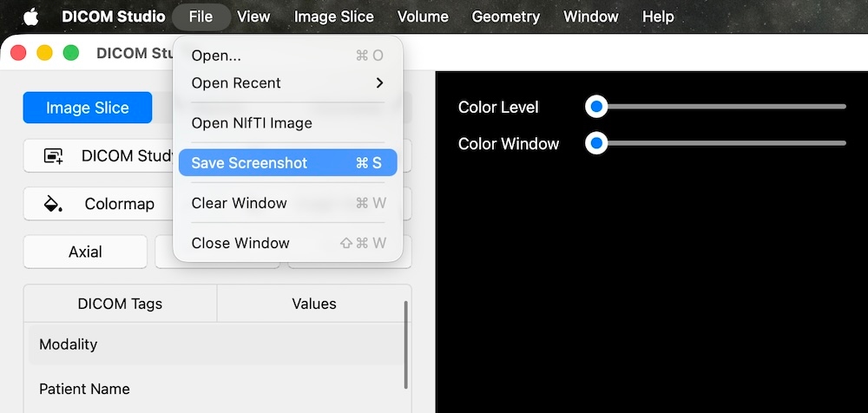Screen dimensions: 868x413
Task: Adjust the Color Level slider handle
Action: pos(596,107)
